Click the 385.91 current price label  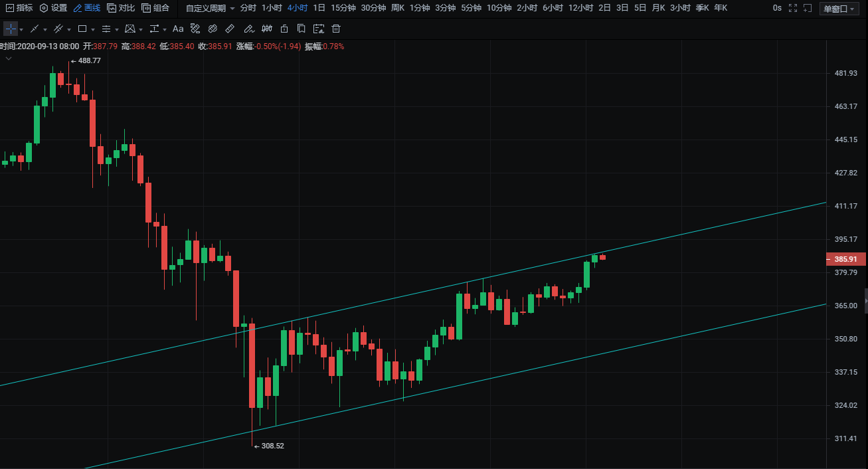click(x=845, y=259)
